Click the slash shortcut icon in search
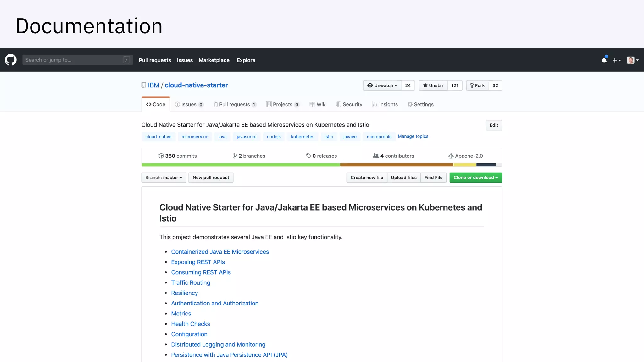The width and height of the screenshot is (644, 362). pos(126,60)
